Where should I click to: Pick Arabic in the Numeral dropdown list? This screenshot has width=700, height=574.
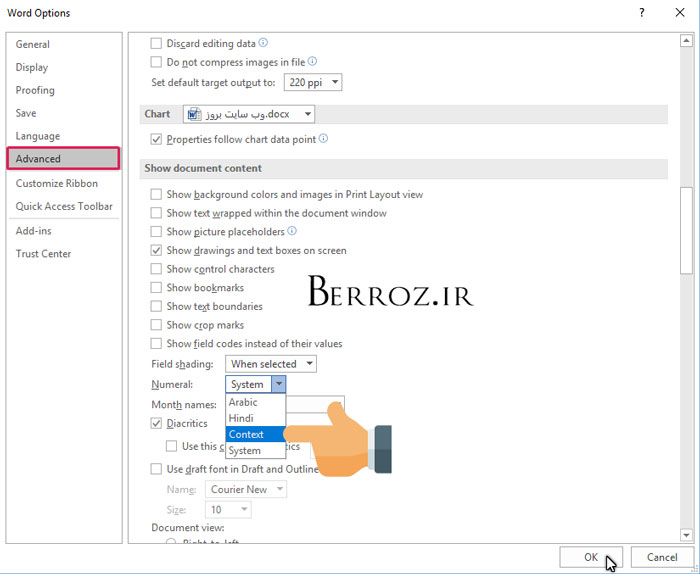click(244, 402)
